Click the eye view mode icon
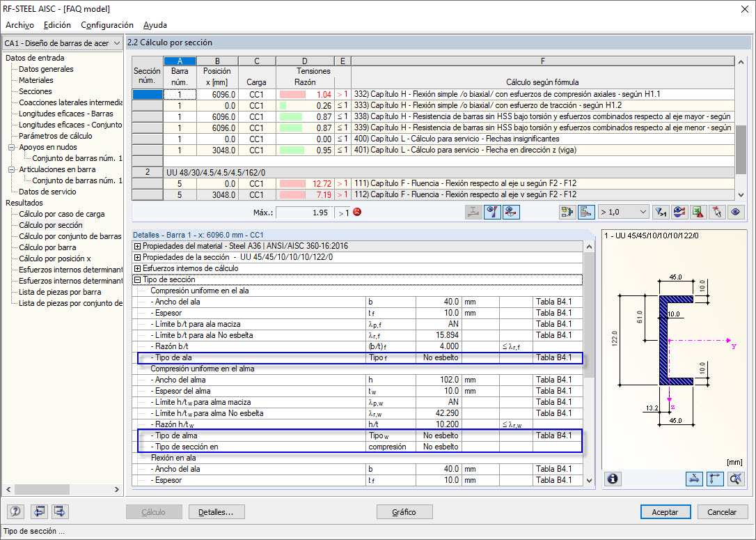Viewport: 756px width, 540px height. (x=735, y=213)
